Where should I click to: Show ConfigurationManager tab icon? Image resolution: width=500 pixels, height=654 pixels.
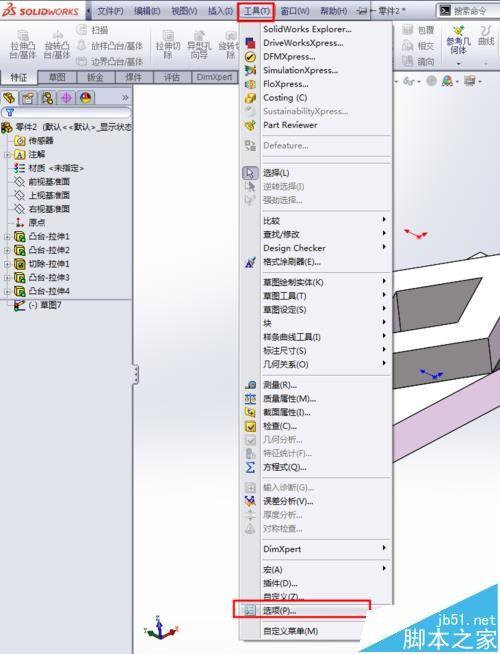click(47, 98)
